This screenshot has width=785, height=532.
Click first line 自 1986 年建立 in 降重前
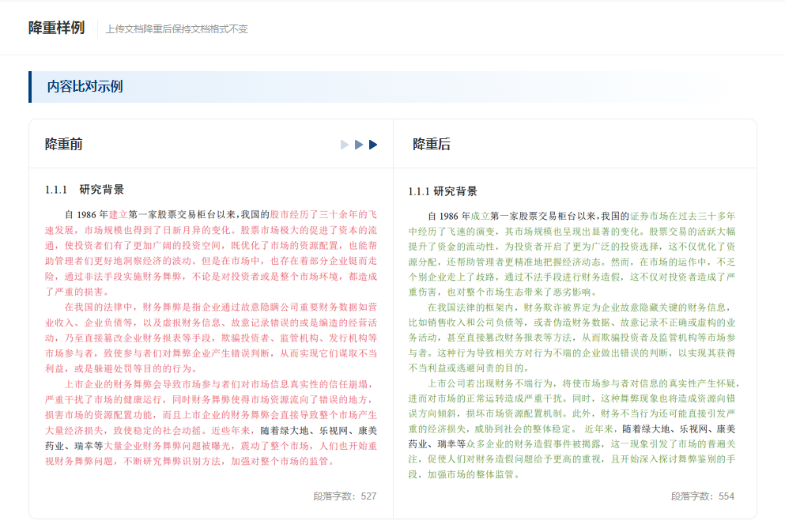pos(221,215)
